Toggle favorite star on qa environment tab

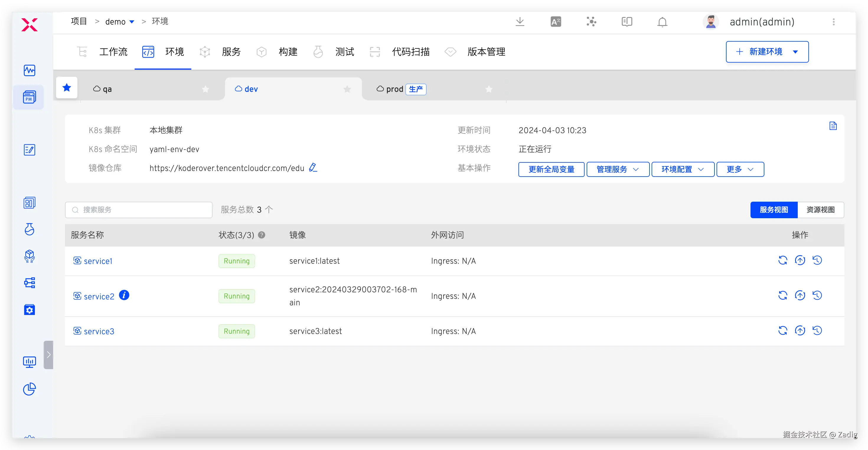[205, 89]
